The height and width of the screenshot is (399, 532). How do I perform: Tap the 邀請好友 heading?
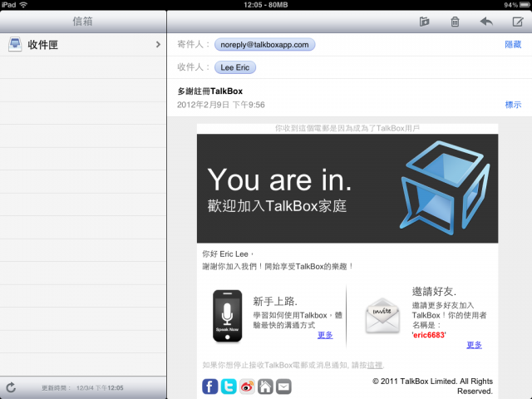[434, 291]
